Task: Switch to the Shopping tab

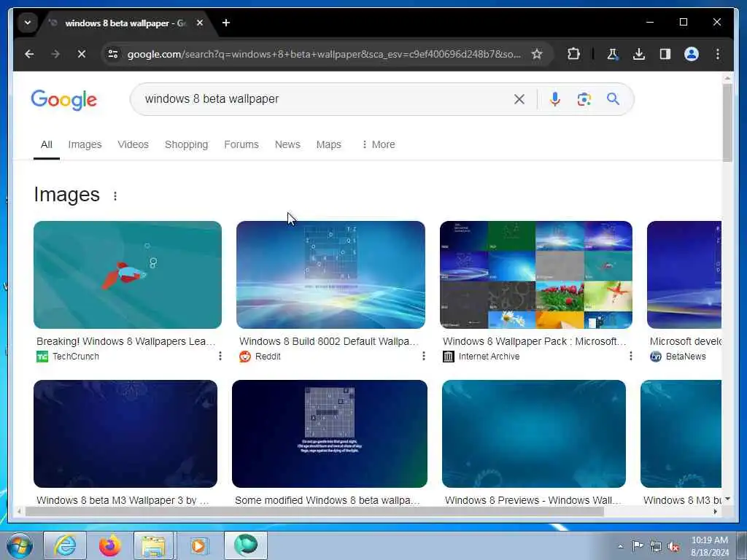Action: [x=186, y=144]
